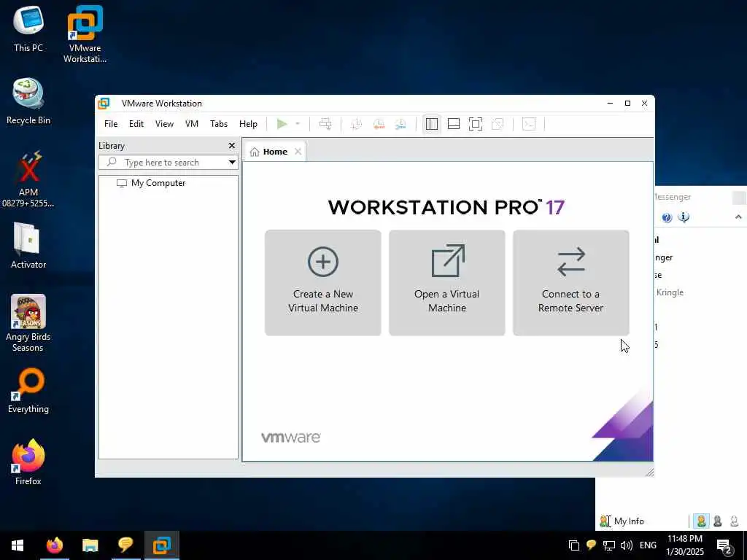
Task: Select the Angry Birds Seasons desktop icon
Action: (28, 323)
